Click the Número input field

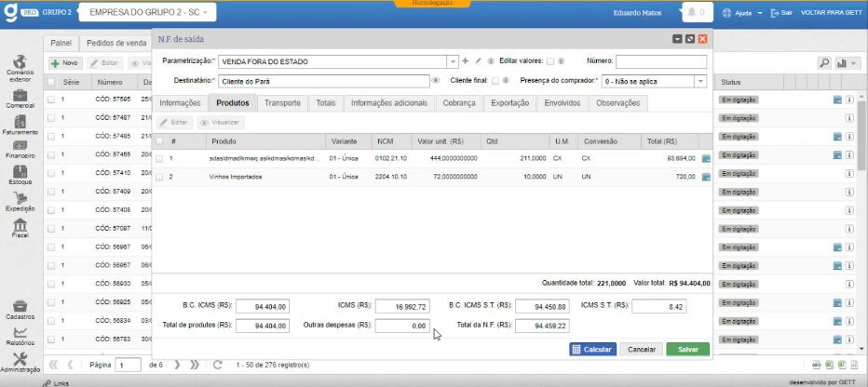661,61
